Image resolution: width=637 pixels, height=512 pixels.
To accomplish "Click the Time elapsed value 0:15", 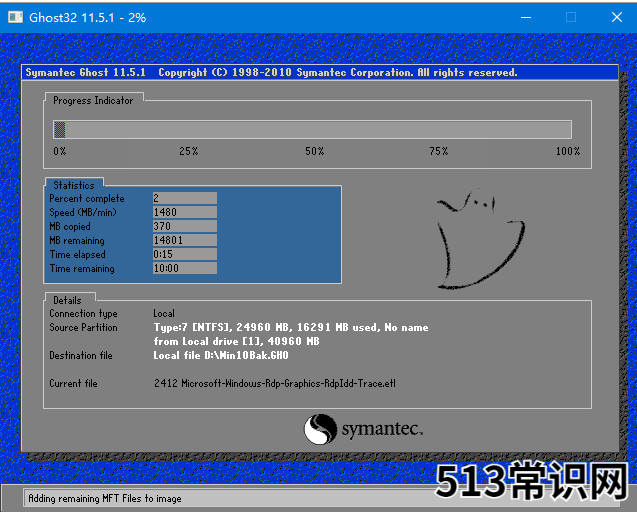I will [x=185, y=254].
